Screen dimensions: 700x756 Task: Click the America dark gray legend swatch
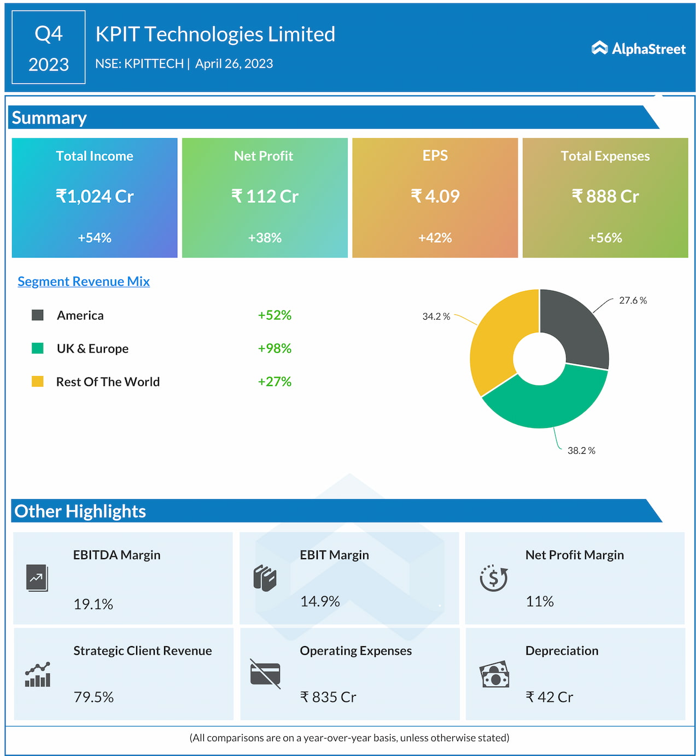click(x=38, y=315)
